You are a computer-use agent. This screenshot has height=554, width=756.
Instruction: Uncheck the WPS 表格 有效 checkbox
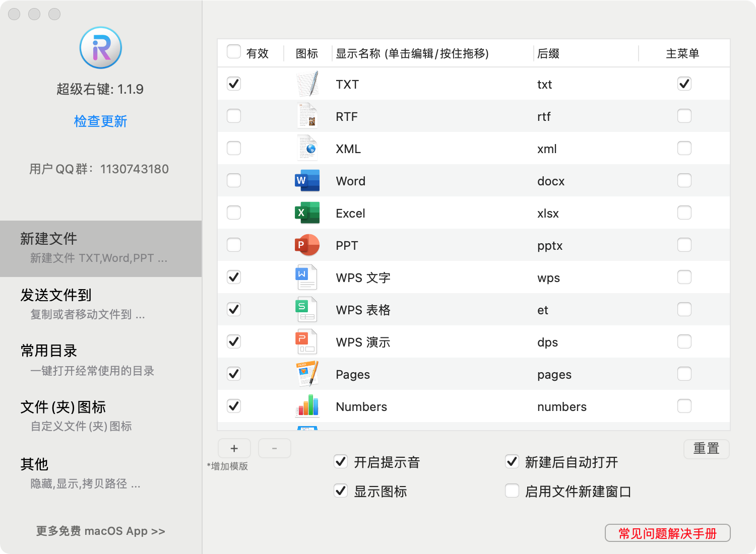coord(234,309)
